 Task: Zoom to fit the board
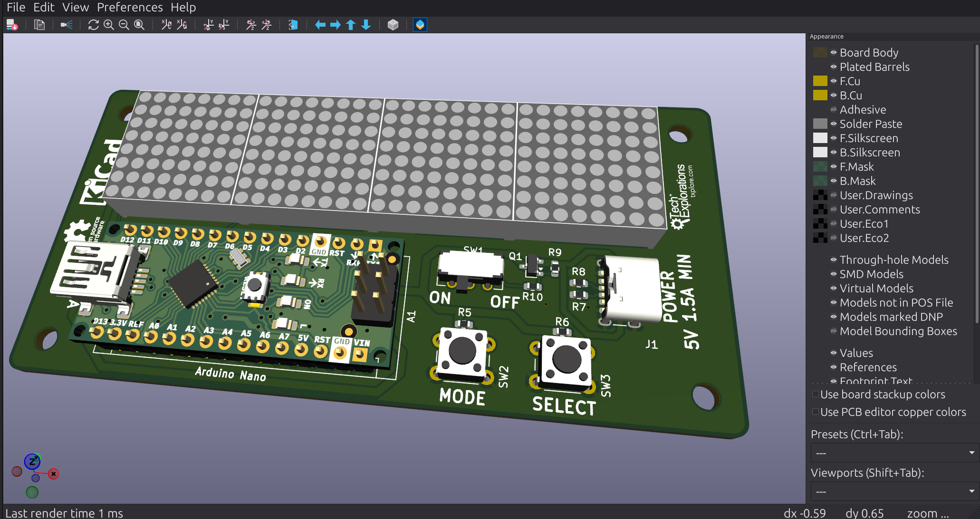pos(139,25)
